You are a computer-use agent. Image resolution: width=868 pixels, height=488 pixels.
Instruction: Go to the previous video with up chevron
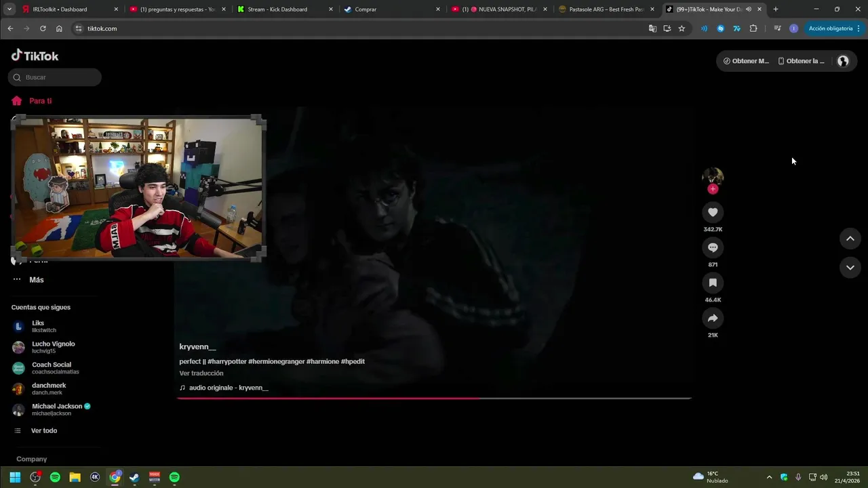[850, 239]
